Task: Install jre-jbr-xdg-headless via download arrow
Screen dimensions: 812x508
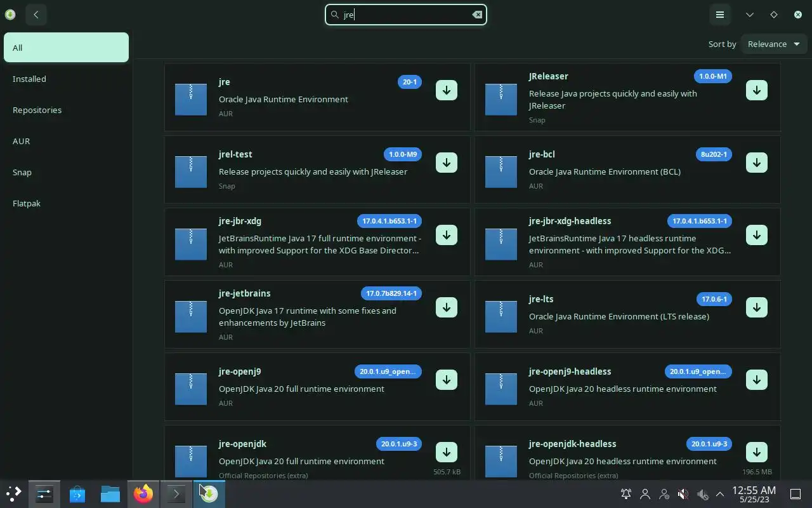Action: (x=757, y=235)
